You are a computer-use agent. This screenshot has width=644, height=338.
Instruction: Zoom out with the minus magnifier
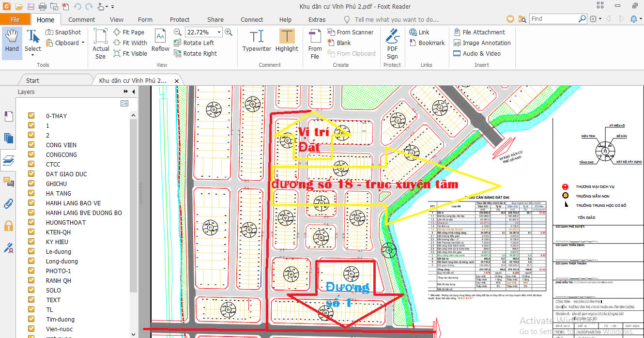click(x=178, y=32)
